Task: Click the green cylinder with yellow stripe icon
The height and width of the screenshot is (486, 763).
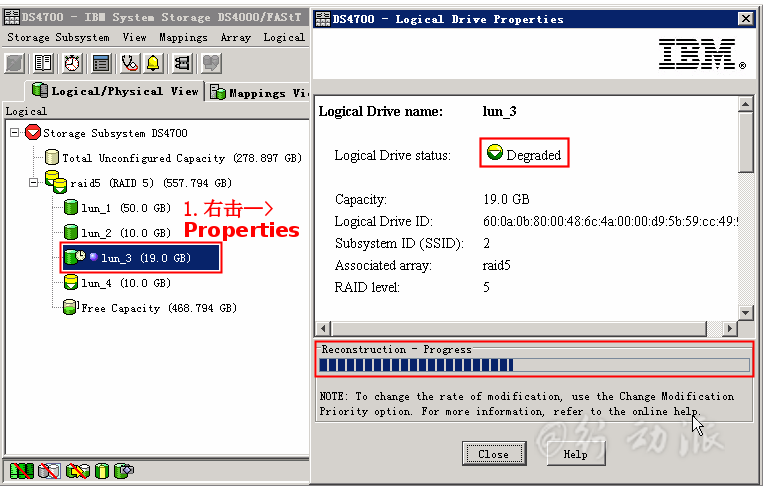Action: pos(102,470)
